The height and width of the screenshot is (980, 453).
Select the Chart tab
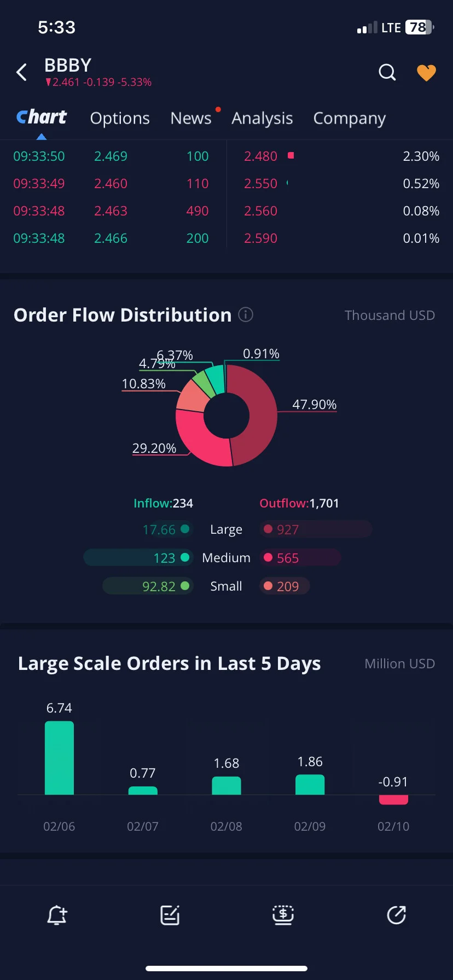coord(42,117)
